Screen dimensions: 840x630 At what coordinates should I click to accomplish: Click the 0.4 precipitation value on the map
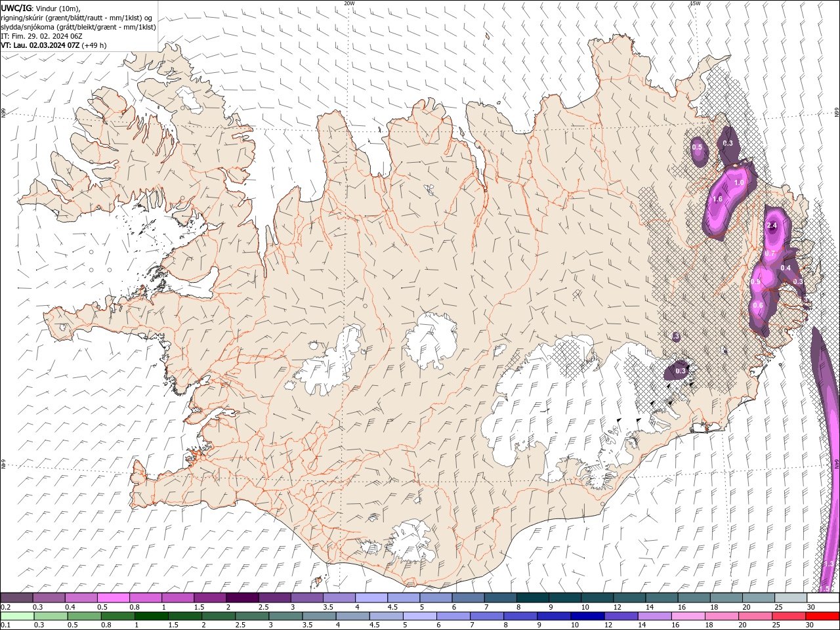coord(786,268)
